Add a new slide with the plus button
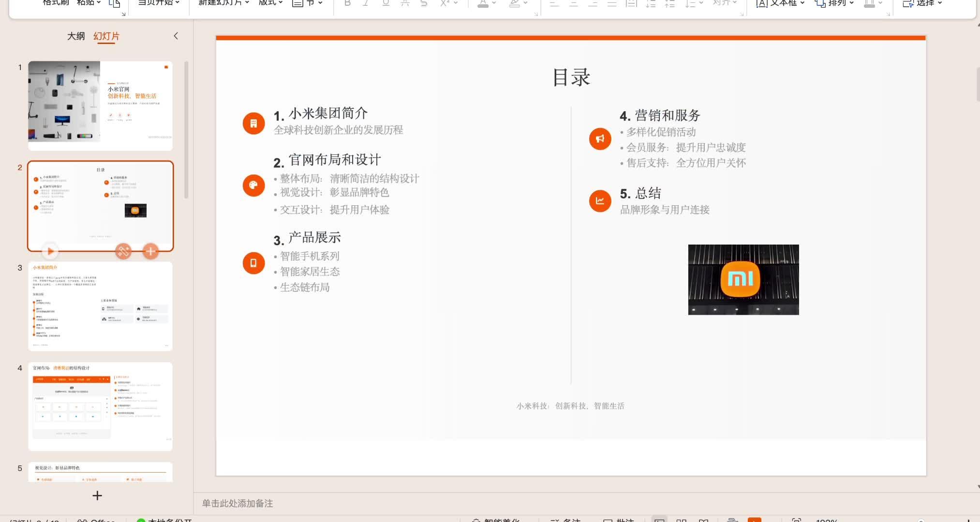This screenshot has width=980, height=522. (x=97, y=495)
